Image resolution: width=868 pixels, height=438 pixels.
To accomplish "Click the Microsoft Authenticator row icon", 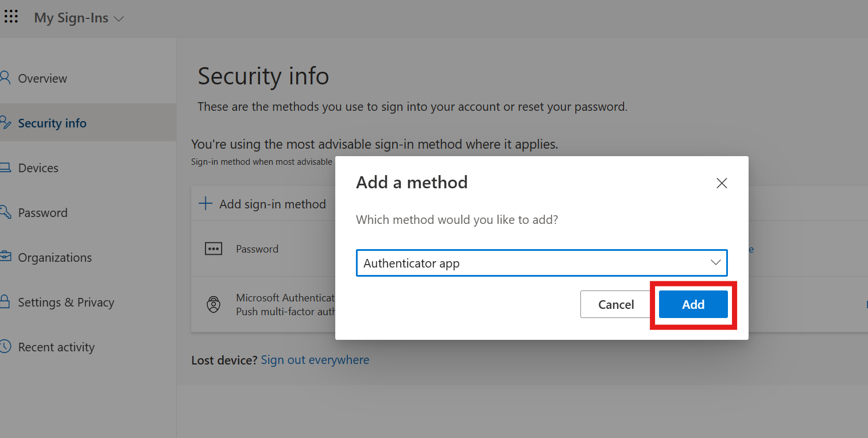I will click(x=214, y=305).
